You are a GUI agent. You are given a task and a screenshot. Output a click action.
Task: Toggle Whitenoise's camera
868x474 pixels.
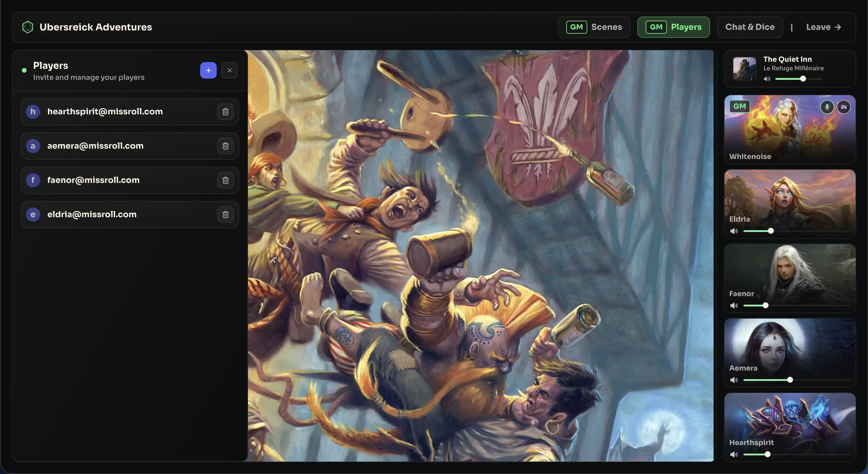pos(844,107)
